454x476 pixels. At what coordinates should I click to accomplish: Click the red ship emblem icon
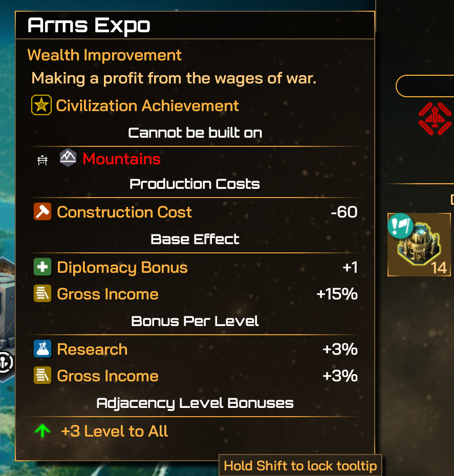tap(435, 118)
